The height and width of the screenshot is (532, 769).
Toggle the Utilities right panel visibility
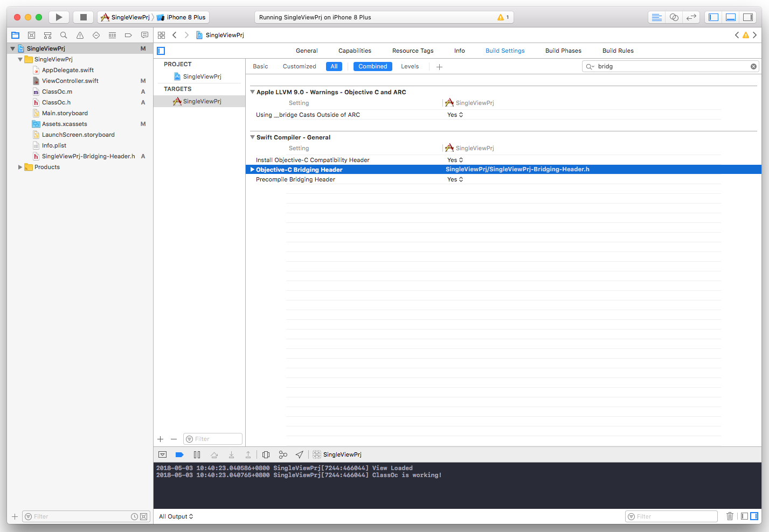[748, 17]
